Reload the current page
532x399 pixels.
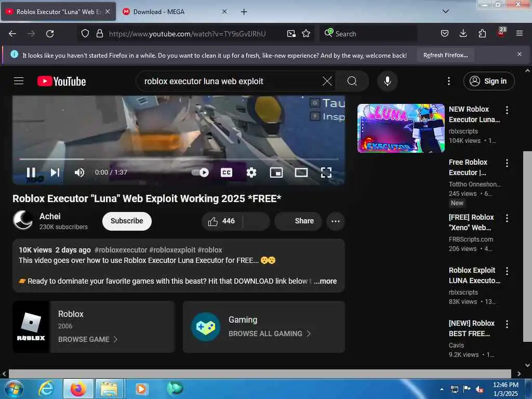pos(50,34)
